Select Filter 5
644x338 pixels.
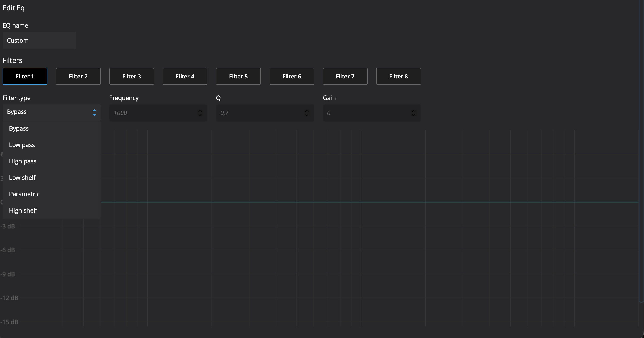(238, 76)
